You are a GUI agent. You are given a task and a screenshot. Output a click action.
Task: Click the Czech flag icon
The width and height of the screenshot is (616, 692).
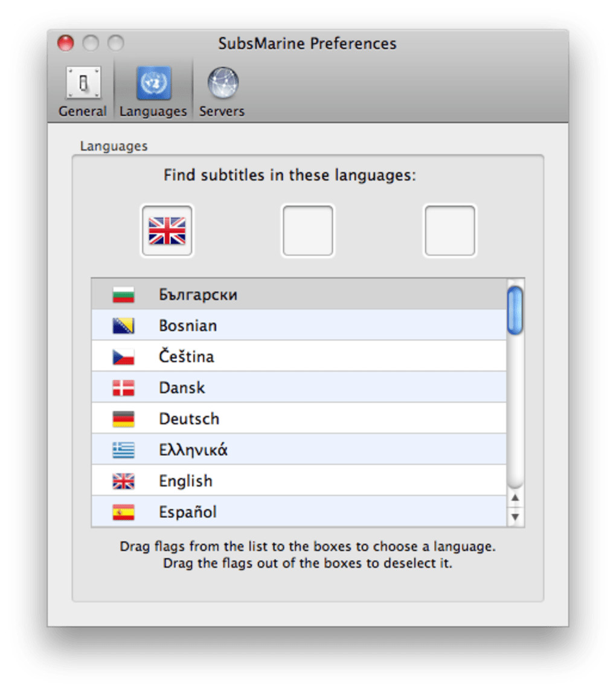(123, 357)
